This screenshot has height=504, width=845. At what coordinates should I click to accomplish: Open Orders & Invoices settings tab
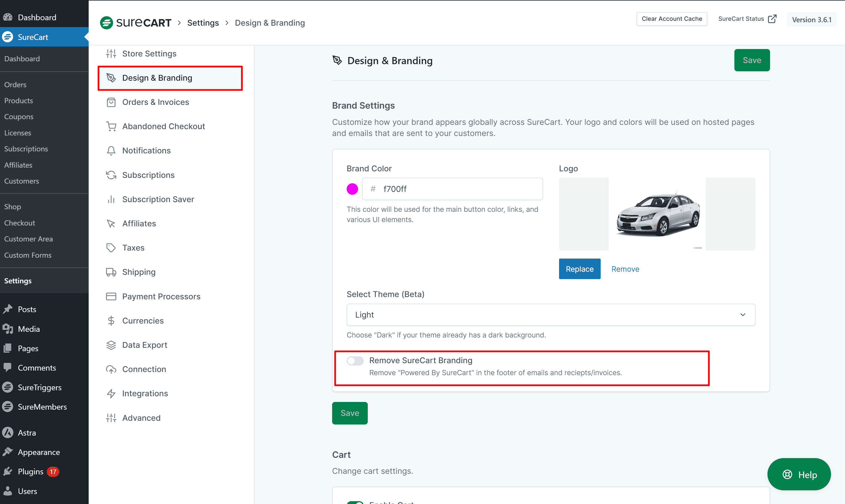coord(155,102)
